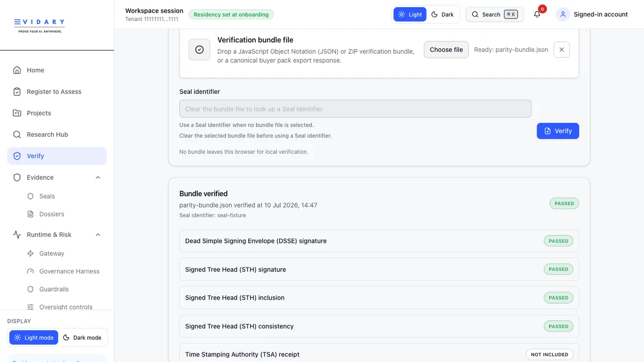Click the Ready: parity-bundle.json text
The image size is (644, 362).
pos(511,50)
